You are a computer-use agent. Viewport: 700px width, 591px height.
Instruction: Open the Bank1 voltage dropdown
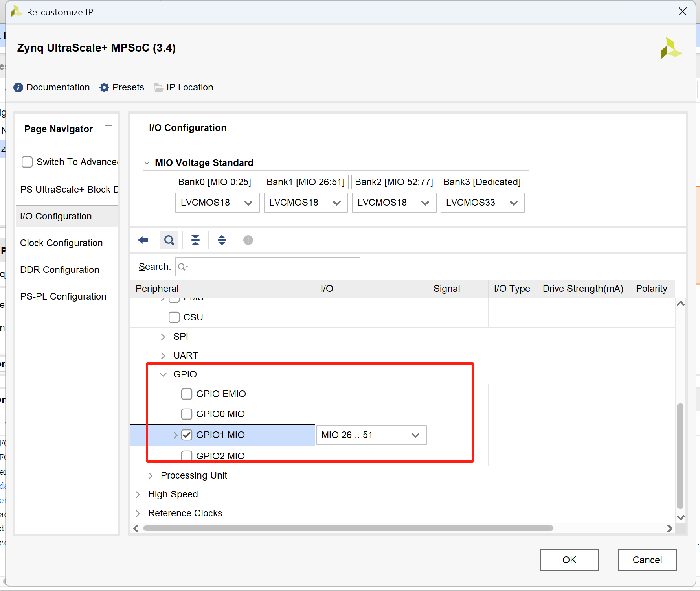pyautogui.click(x=306, y=203)
